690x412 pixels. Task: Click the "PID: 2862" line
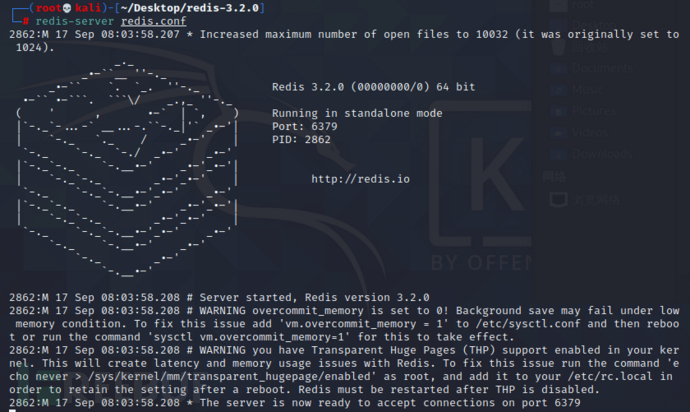[301, 140]
